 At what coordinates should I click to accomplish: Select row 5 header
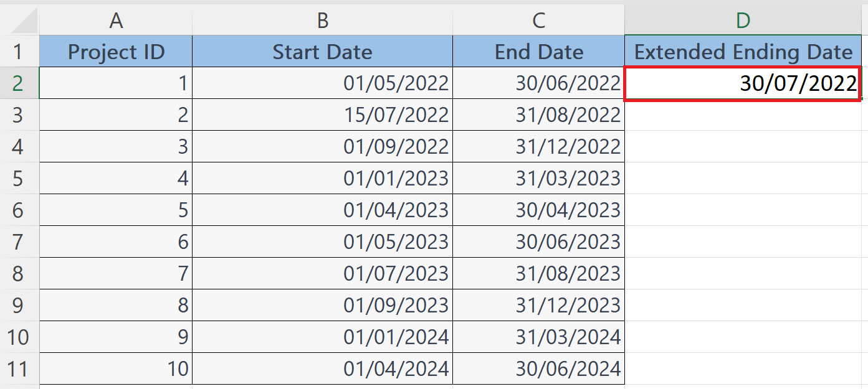tap(19, 178)
